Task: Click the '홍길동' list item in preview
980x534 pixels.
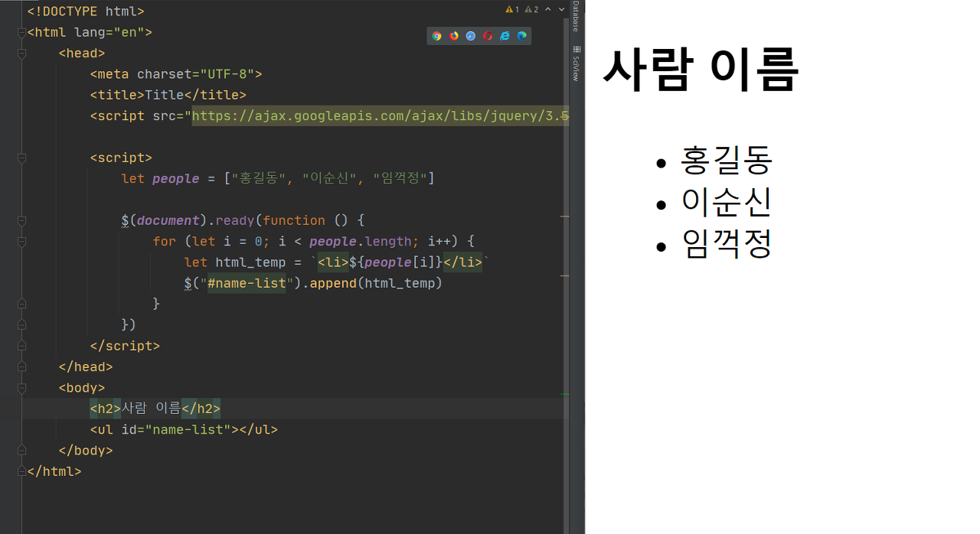Action: [727, 159]
